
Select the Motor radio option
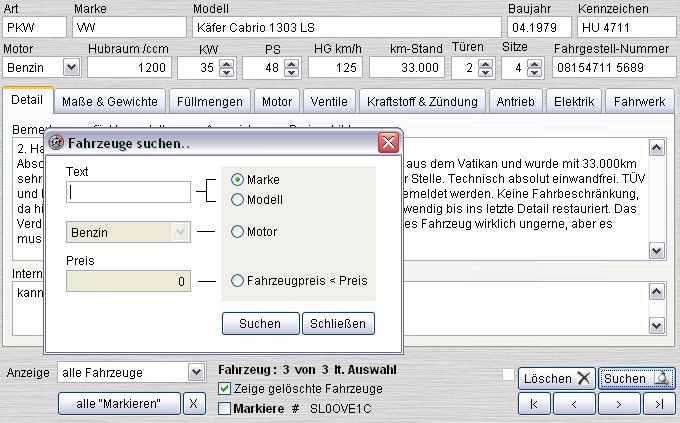[x=238, y=232]
